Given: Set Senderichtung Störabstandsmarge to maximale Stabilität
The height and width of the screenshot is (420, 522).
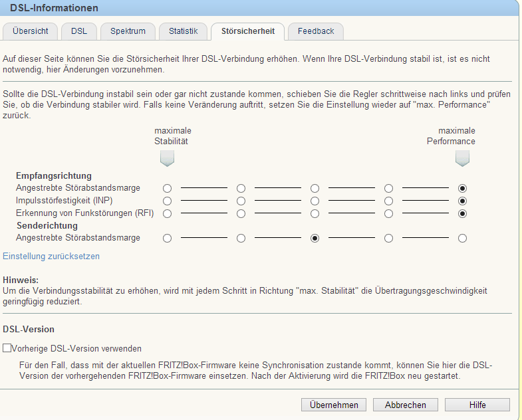Looking at the screenshot, I should click(x=167, y=239).
